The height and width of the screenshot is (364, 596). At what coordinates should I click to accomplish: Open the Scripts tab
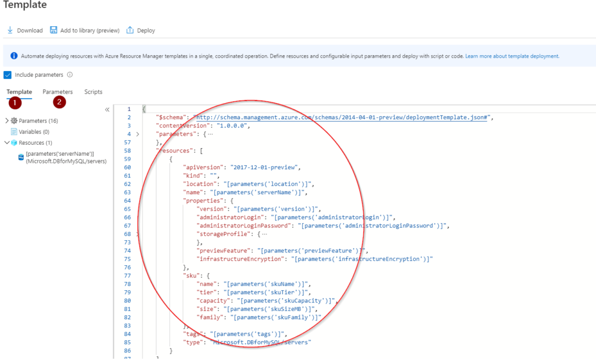coord(93,92)
